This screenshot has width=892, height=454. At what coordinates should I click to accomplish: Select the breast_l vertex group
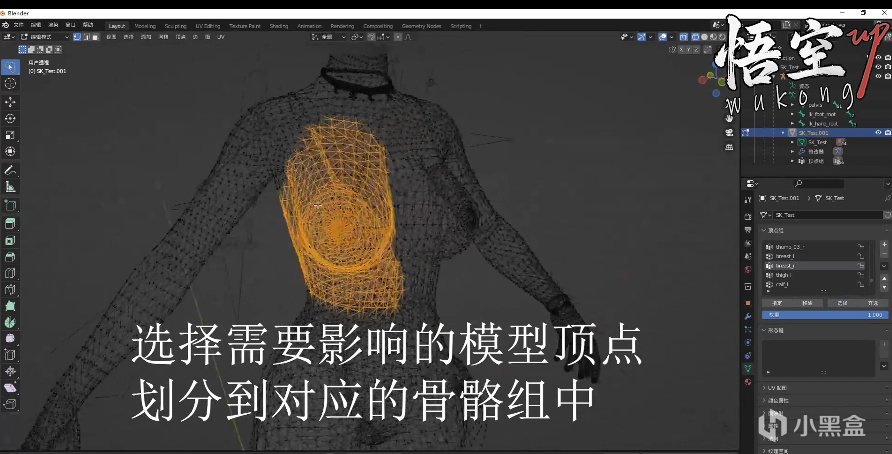[816, 256]
